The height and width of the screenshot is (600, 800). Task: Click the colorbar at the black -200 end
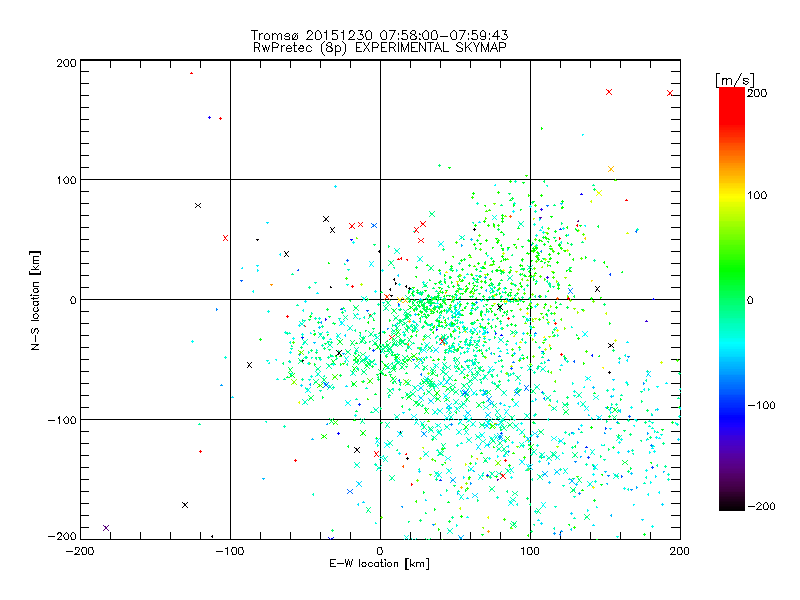732,506
